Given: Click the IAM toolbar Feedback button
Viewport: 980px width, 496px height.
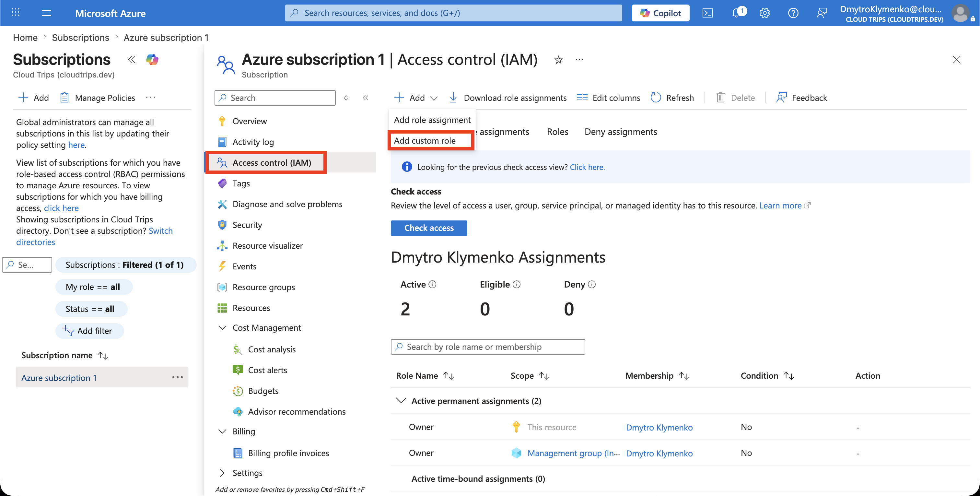Looking at the screenshot, I should [801, 98].
